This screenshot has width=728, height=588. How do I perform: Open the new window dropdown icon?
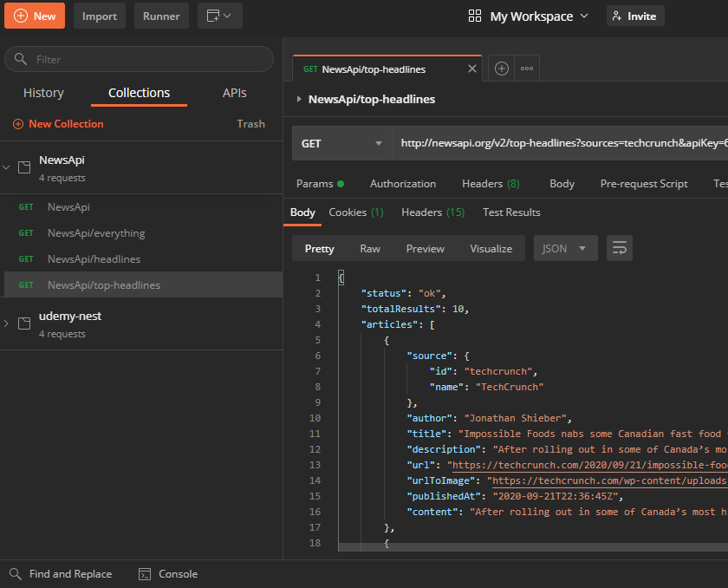click(x=219, y=16)
